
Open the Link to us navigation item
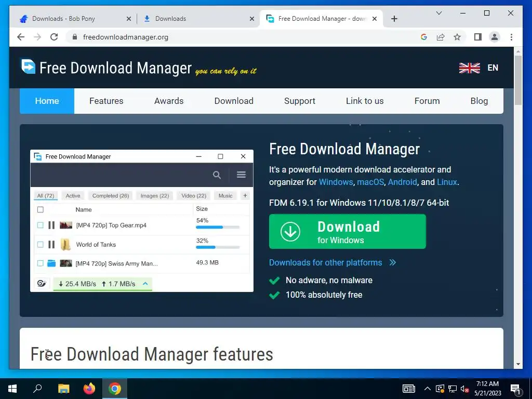point(365,101)
